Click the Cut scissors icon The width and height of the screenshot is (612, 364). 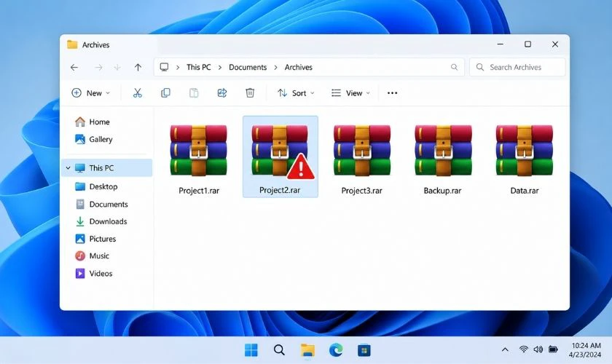coord(138,93)
